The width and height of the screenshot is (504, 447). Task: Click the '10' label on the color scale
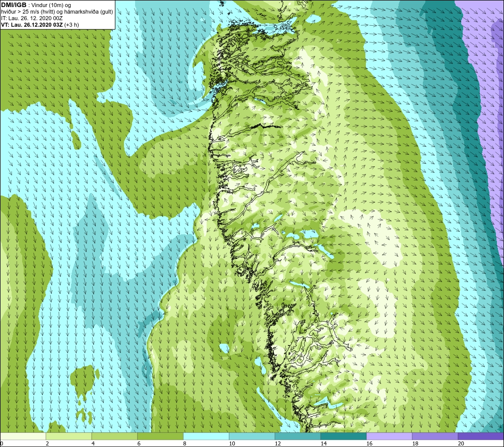click(x=232, y=444)
